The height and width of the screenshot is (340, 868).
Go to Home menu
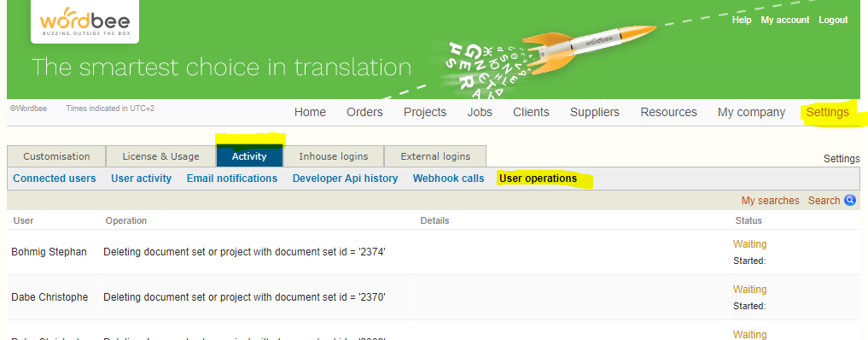[310, 113]
